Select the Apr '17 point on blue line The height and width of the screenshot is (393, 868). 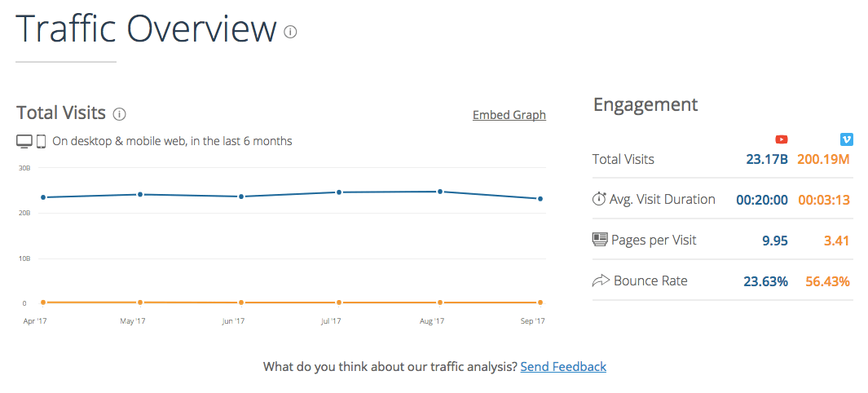point(42,197)
